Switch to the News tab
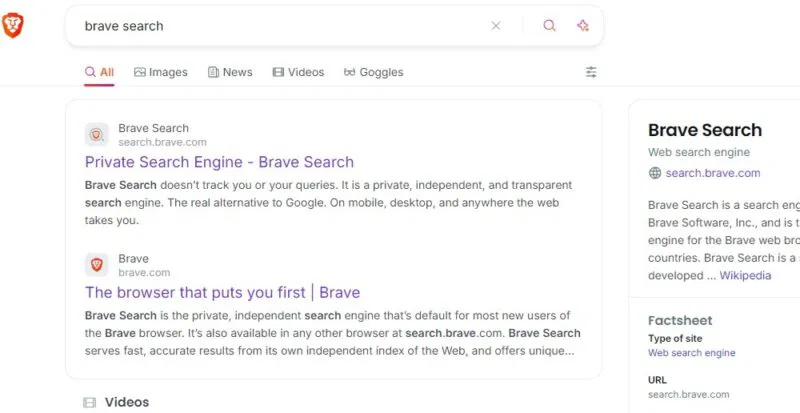 point(230,72)
